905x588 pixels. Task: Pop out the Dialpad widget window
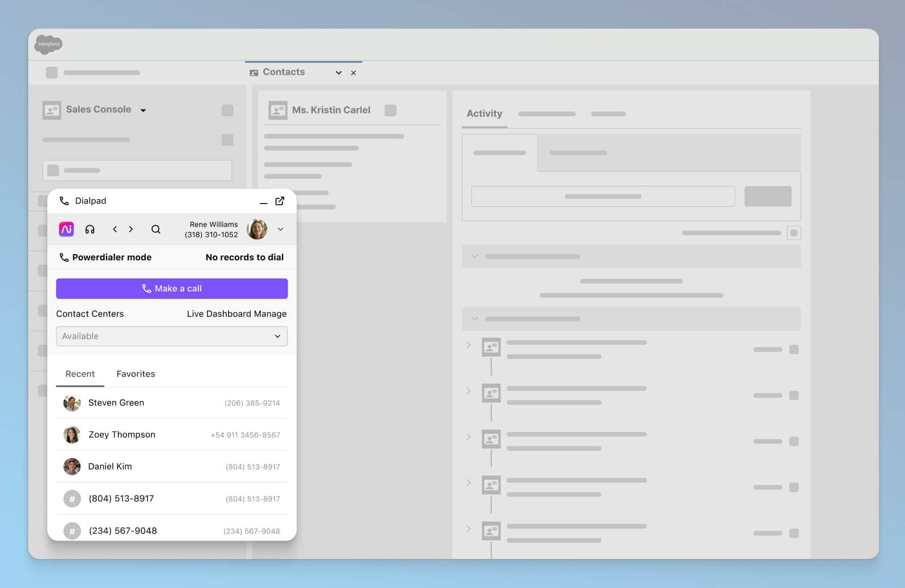[280, 201]
